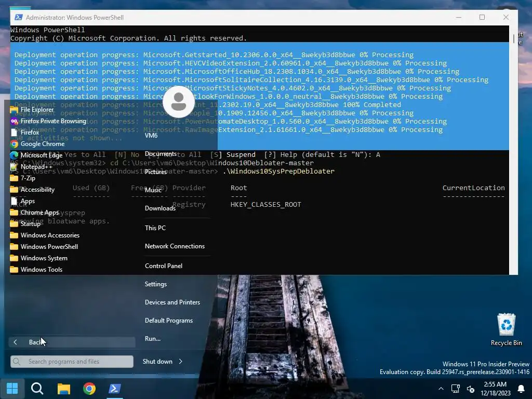Open This PC from the Start menu
Image resolution: width=532 pixels, height=399 pixels.
click(155, 228)
